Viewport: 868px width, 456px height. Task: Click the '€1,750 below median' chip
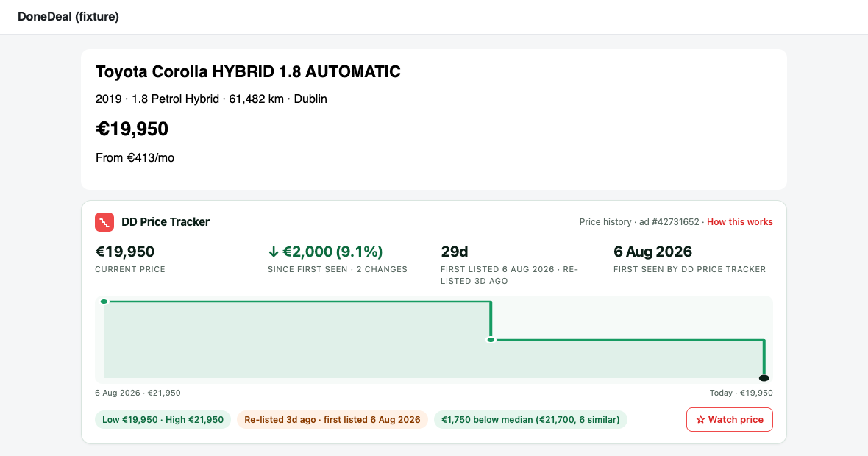[530, 419]
